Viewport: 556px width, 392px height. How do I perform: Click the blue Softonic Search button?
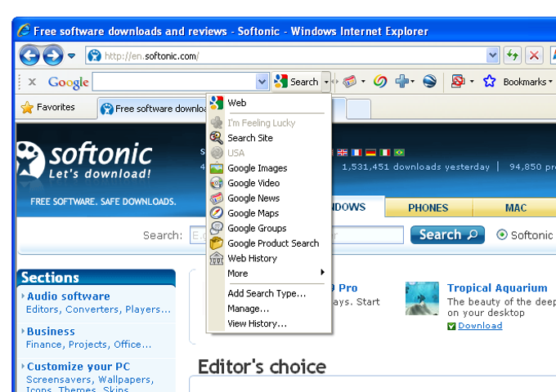click(447, 234)
